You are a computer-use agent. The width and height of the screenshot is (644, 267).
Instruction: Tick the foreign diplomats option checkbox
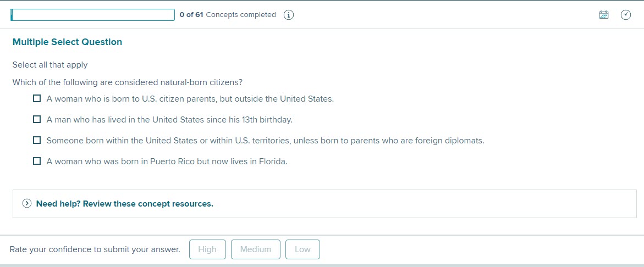[x=36, y=140]
